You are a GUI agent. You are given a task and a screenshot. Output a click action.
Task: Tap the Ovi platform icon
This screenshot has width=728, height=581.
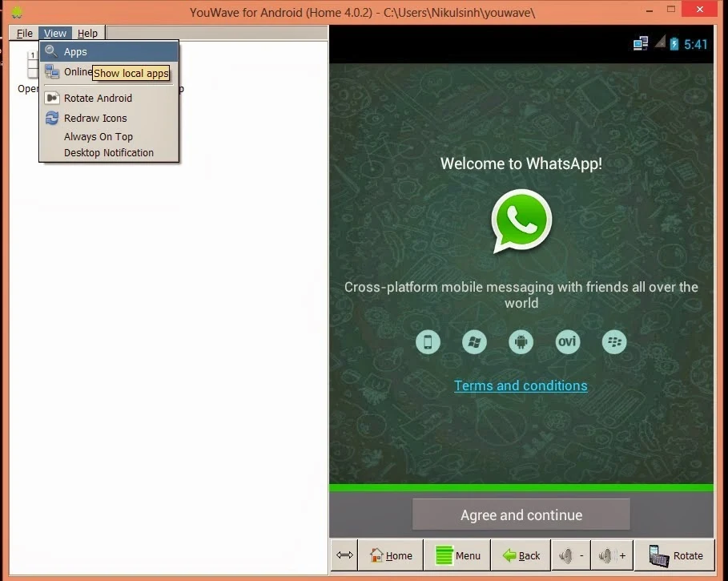pyautogui.click(x=567, y=342)
